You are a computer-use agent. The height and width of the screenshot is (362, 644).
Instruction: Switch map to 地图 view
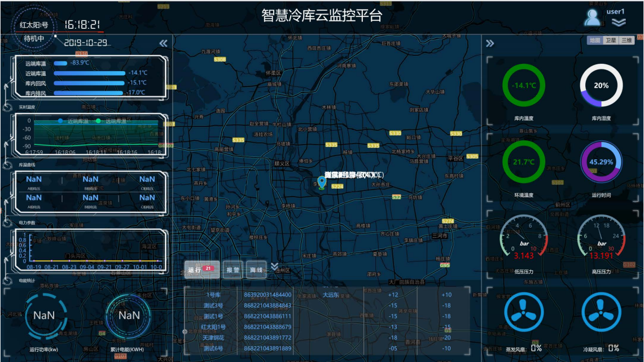tap(594, 40)
